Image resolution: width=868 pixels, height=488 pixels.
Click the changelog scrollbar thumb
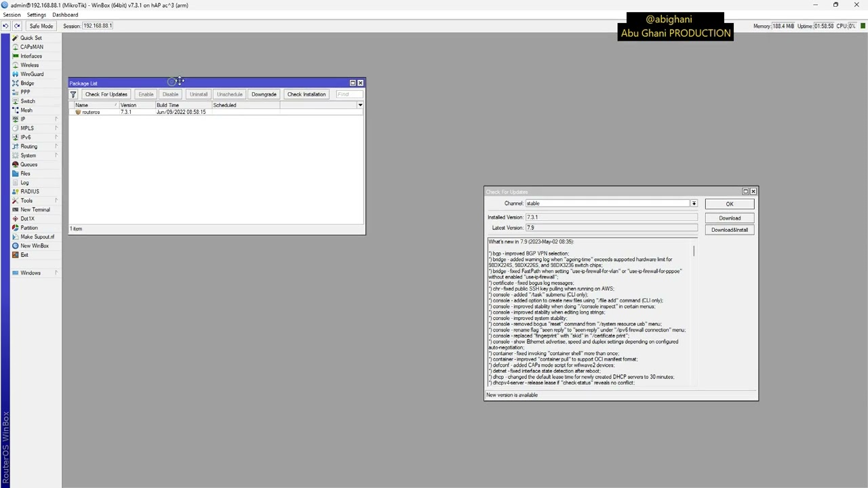(x=694, y=250)
